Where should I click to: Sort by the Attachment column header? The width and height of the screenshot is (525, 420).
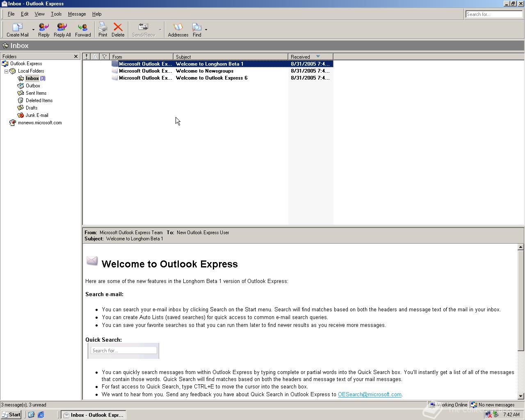(95, 57)
